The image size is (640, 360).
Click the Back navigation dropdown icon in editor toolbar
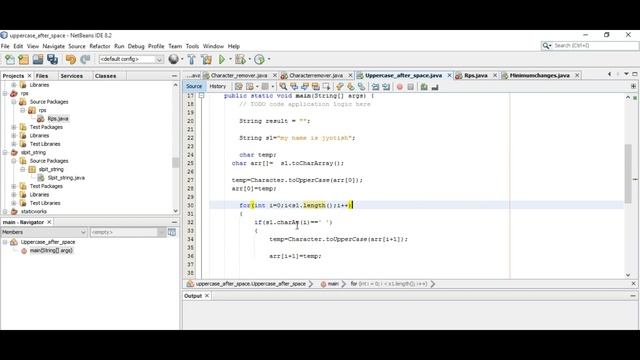click(x=251, y=87)
